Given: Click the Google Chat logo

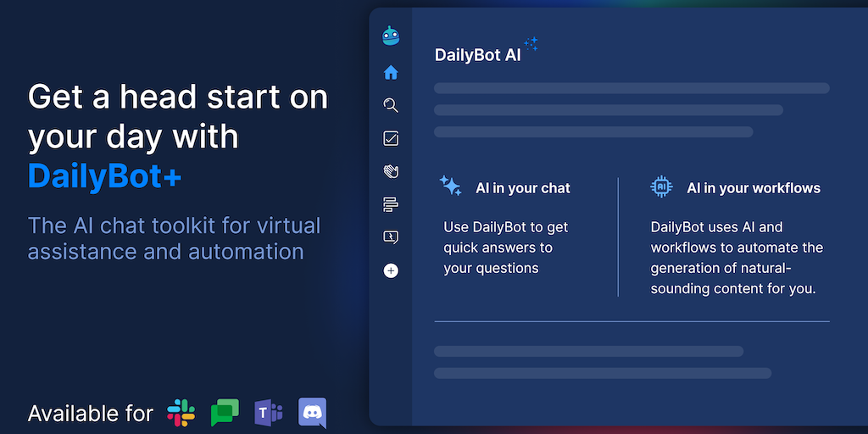Looking at the screenshot, I should point(225,413).
